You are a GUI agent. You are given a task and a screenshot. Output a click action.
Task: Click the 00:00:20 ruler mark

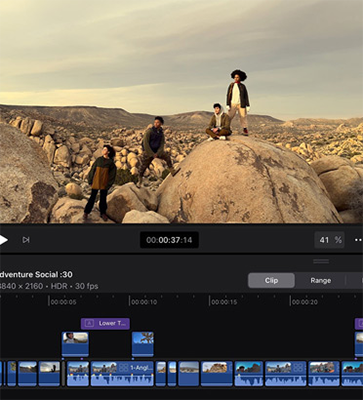click(x=304, y=302)
